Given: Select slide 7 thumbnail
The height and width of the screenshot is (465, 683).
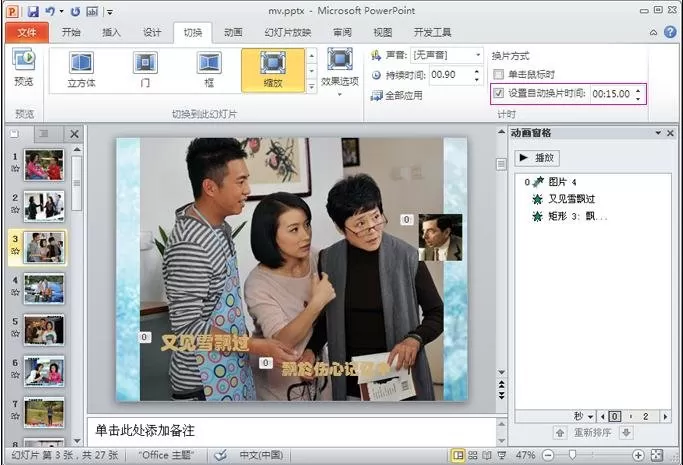Looking at the screenshot, I should point(44,412).
